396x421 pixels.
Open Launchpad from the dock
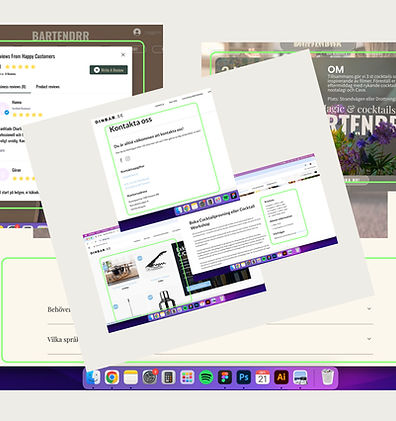click(187, 378)
